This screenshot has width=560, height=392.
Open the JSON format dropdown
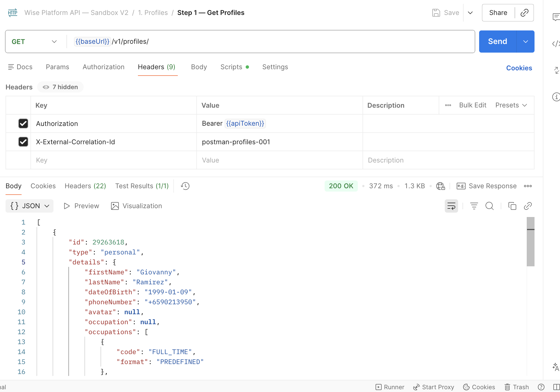pyautogui.click(x=30, y=206)
